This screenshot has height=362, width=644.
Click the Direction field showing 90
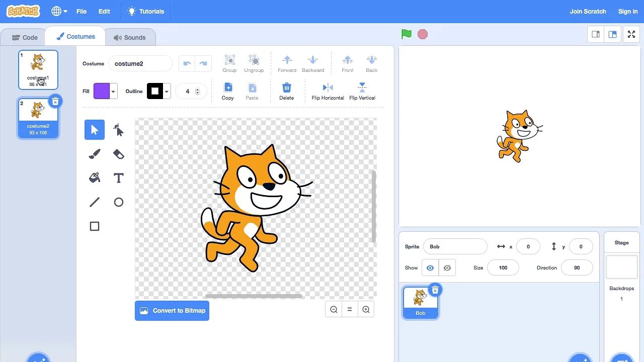(x=577, y=267)
